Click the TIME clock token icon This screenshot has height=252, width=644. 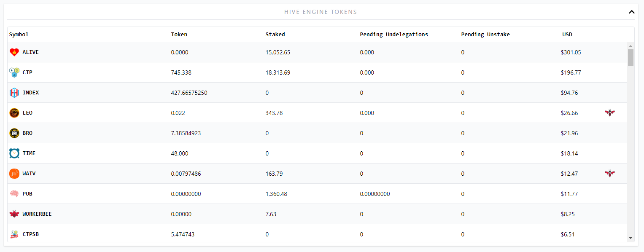pos(14,153)
